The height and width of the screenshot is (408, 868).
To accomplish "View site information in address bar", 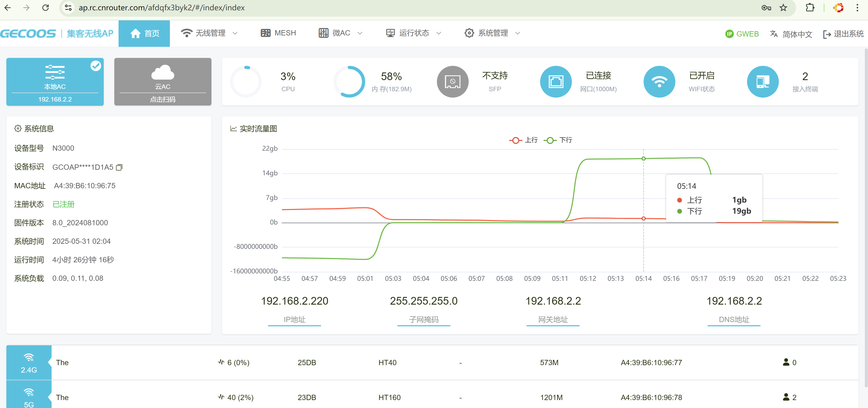I will (x=68, y=7).
